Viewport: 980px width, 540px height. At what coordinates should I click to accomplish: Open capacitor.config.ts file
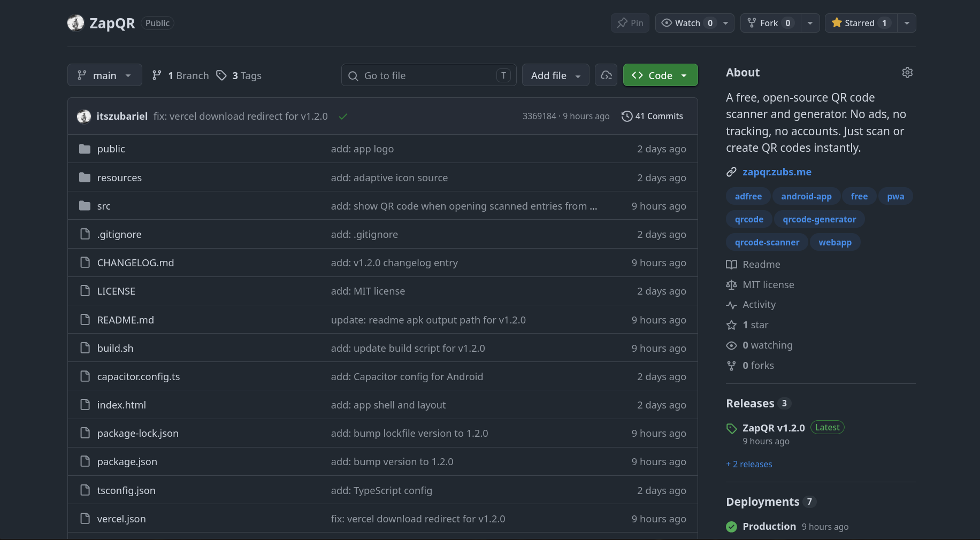tap(139, 376)
